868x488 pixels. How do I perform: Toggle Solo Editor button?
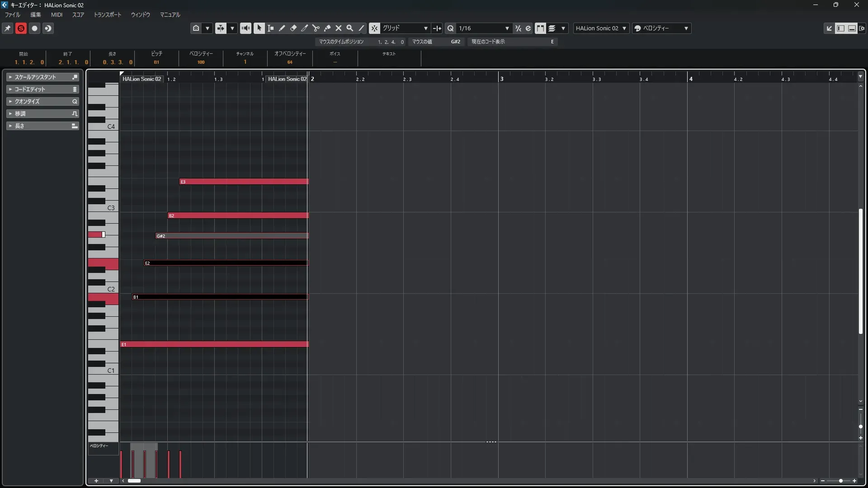tap(21, 28)
